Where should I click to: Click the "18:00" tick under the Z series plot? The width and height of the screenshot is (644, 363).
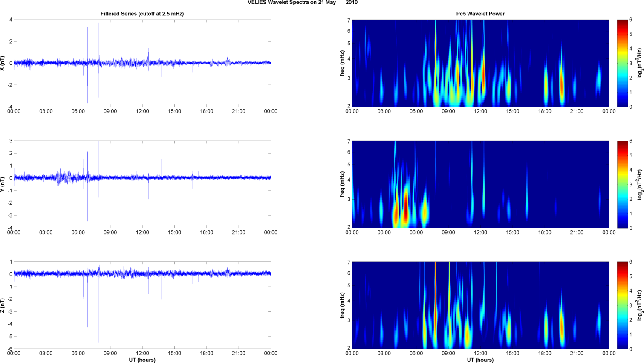[x=206, y=354]
